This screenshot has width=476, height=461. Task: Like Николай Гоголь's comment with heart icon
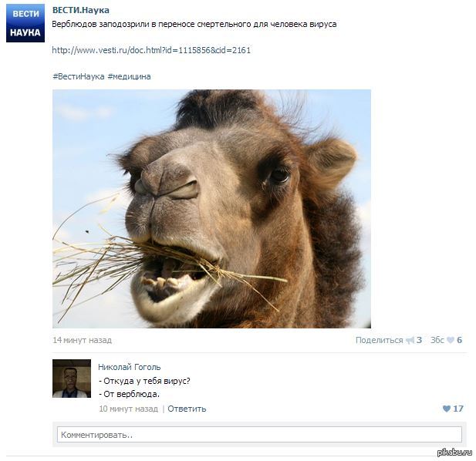click(447, 409)
